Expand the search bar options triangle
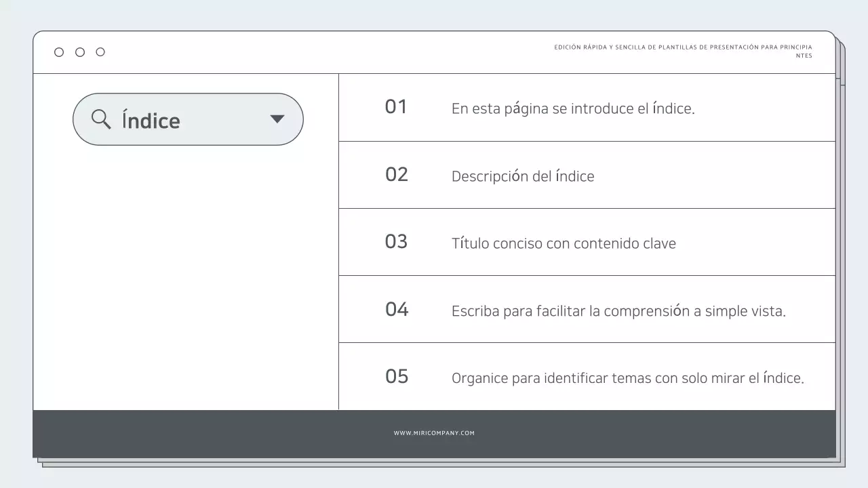The image size is (868, 488). pos(277,119)
